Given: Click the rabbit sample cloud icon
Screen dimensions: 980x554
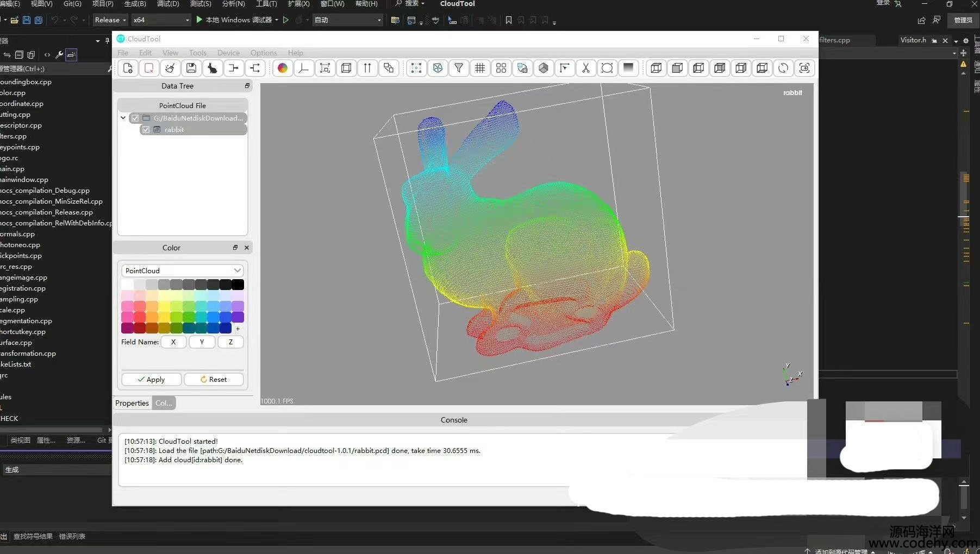Looking at the screenshot, I should (213, 68).
